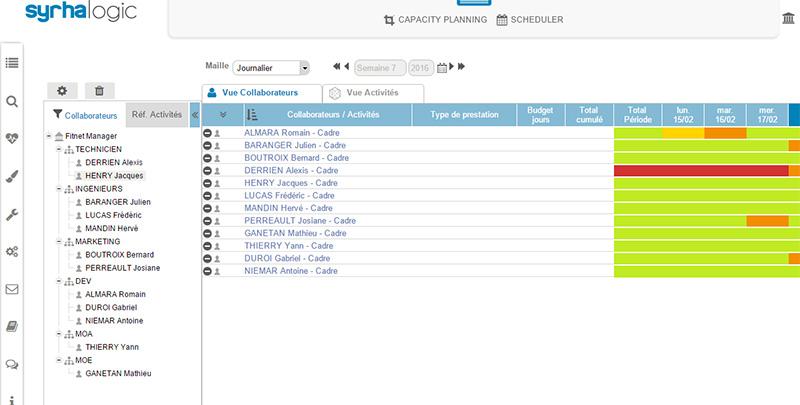The width and height of the screenshot is (800, 405).
Task: Go to previous week single-left arrow
Action: (346, 66)
